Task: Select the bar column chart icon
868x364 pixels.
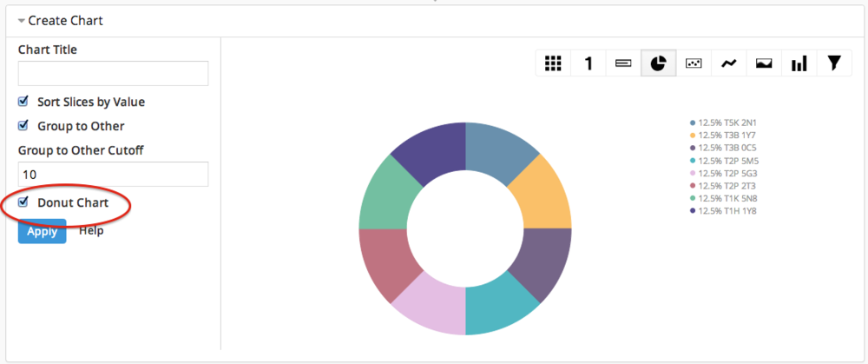Action: click(799, 63)
